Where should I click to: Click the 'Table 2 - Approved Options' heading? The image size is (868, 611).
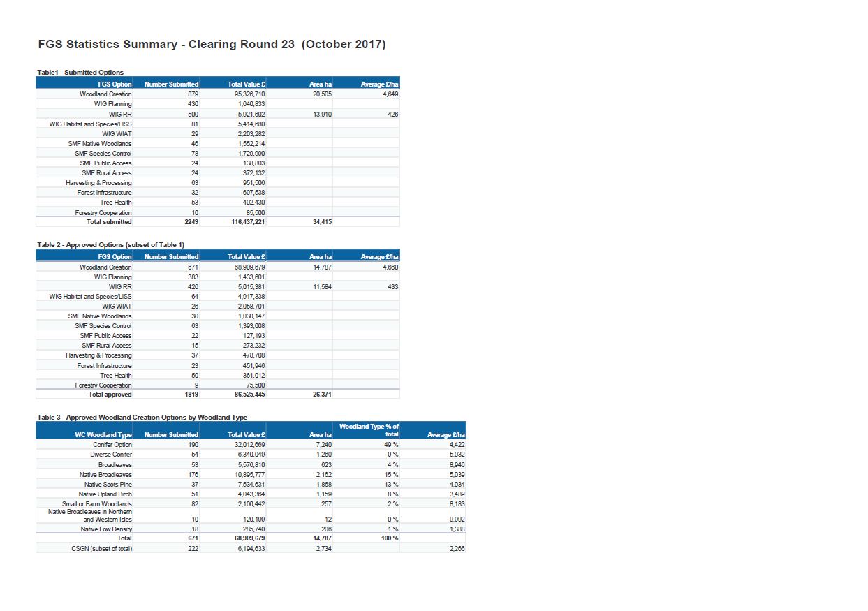(110, 244)
